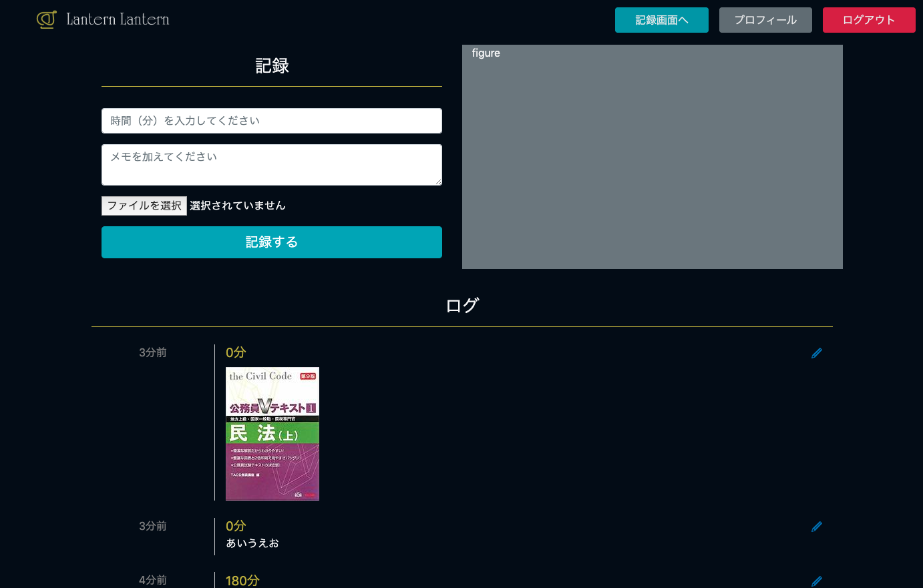Click 選択されていません file status text
Screen dimensions: 923x588
pos(238,206)
